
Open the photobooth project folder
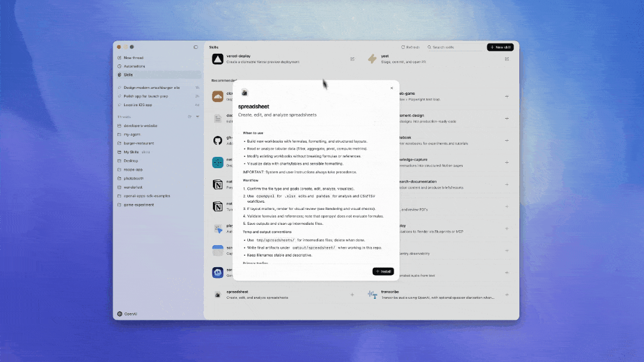point(159,178)
